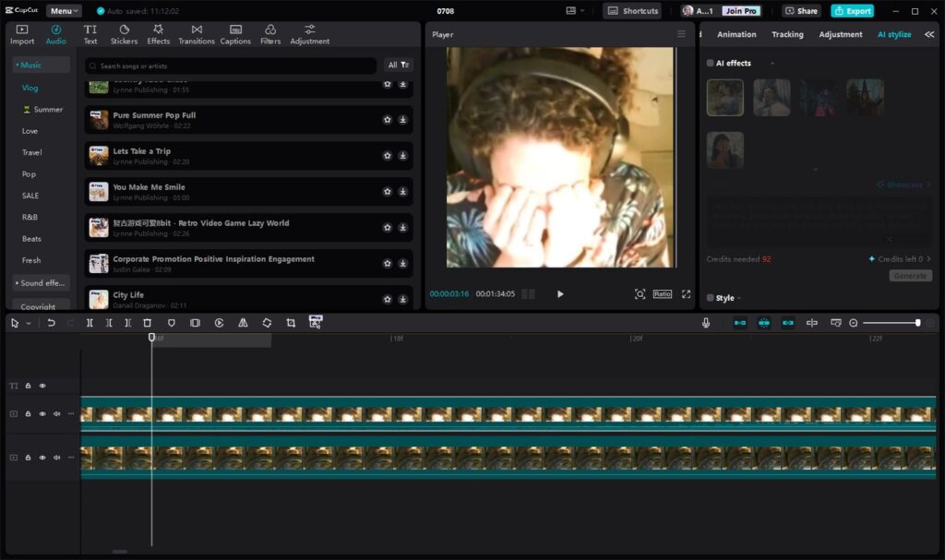Click the split clip icon in timeline toolbar
Image resolution: width=945 pixels, height=560 pixels.
[90, 323]
